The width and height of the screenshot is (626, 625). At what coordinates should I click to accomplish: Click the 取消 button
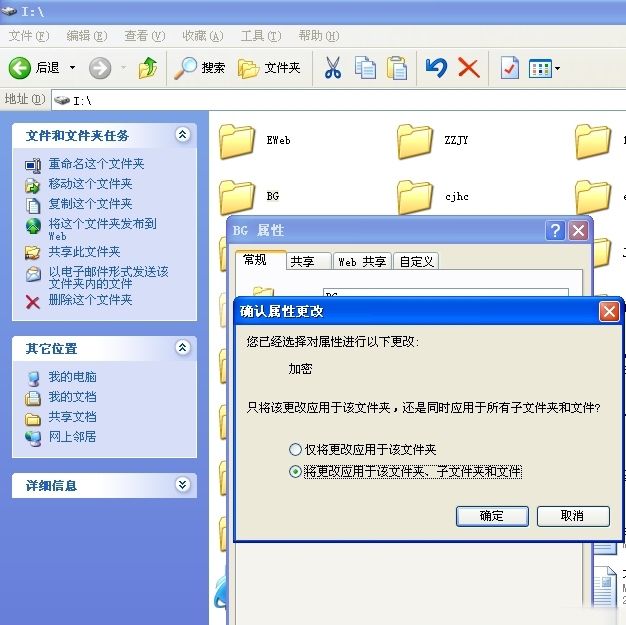pyautogui.click(x=572, y=516)
